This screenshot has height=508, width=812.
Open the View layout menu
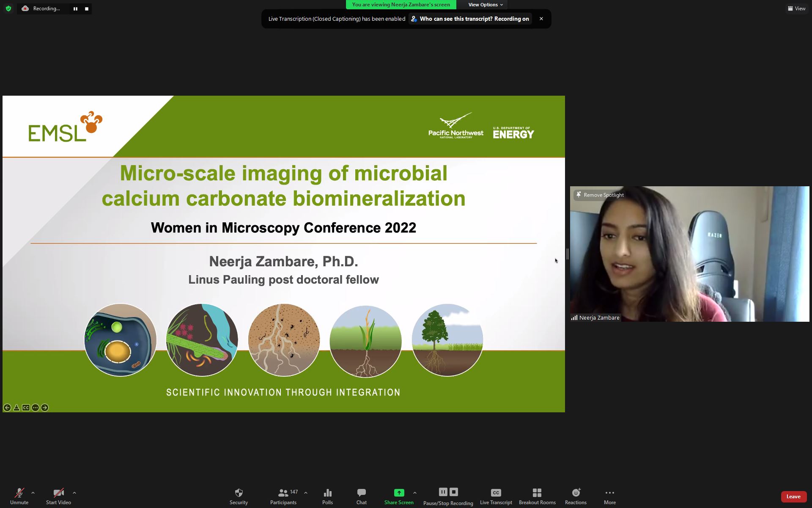[x=796, y=8]
